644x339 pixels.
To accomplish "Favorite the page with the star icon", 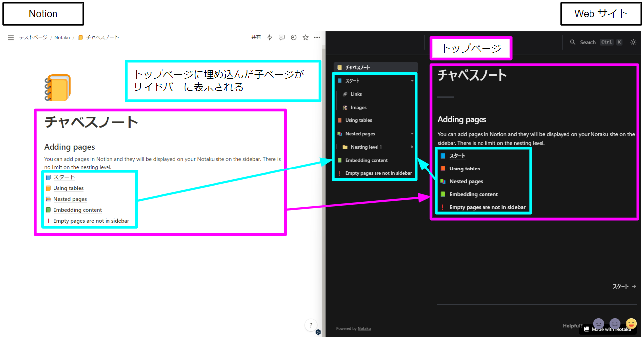I will [x=306, y=37].
